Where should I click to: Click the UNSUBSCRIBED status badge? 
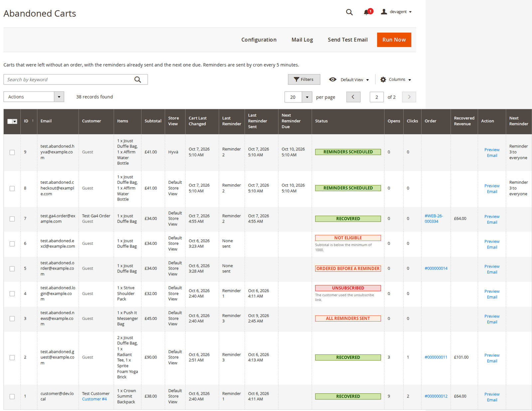pos(348,288)
